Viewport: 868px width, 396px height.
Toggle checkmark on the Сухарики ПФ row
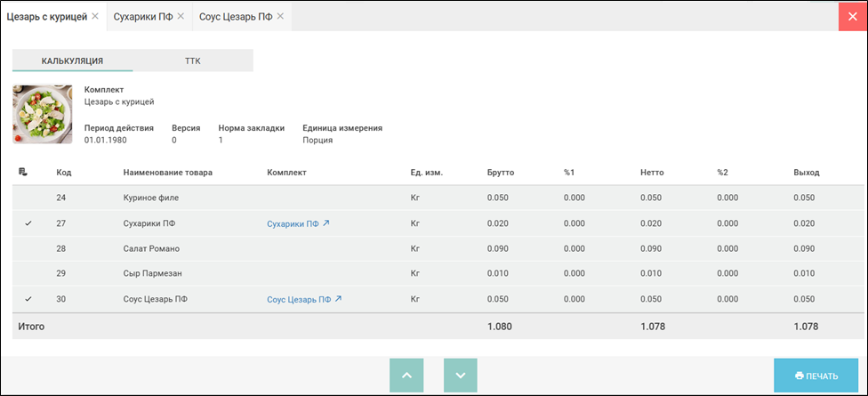(x=28, y=223)
